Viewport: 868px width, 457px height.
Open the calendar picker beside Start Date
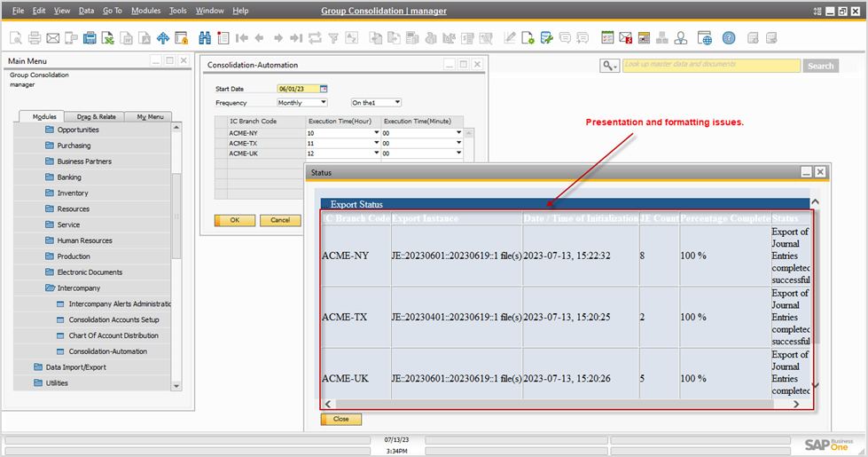[324, 89]
